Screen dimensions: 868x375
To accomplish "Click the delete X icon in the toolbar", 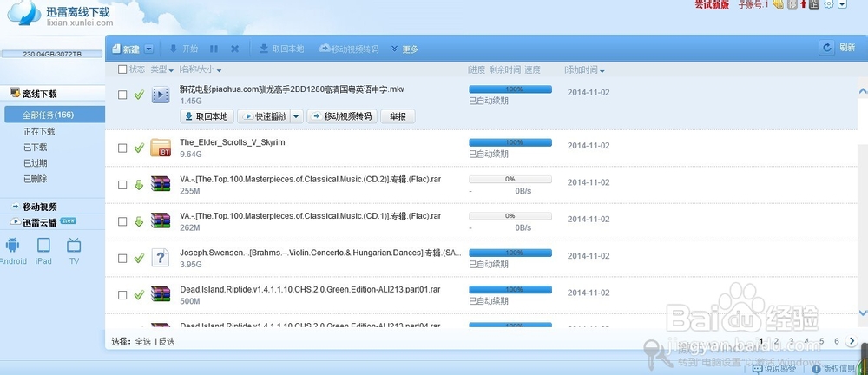I will [234, 49].
